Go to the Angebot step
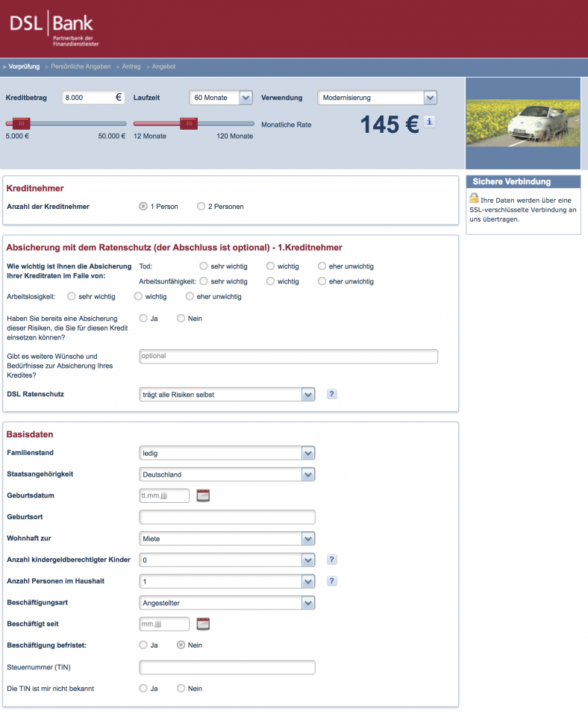 tap(163, 66)
